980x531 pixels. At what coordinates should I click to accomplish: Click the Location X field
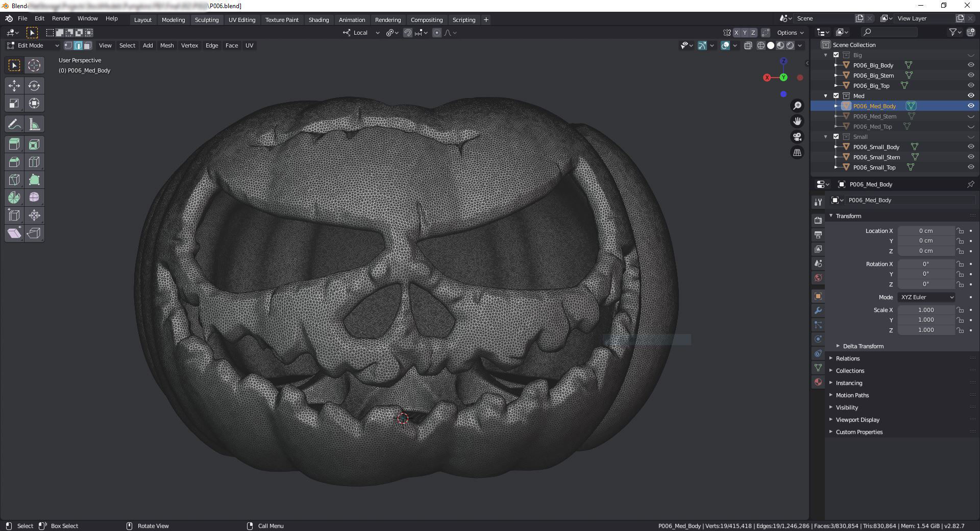click(926, 231)
